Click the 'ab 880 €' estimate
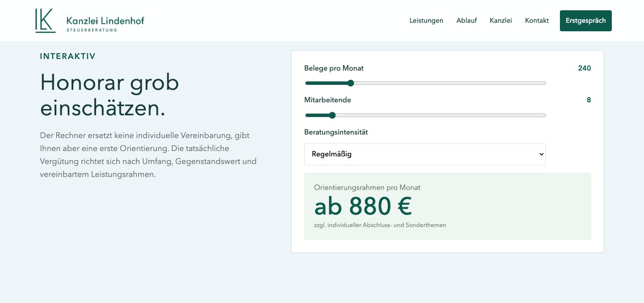 point(363,206)
